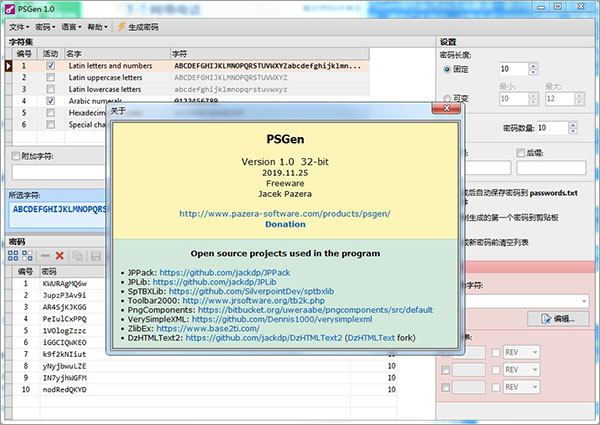The width and height of the screenshot is (600, 425).
Task: Open the JPPack GitHub link
Action: point(225,273)
